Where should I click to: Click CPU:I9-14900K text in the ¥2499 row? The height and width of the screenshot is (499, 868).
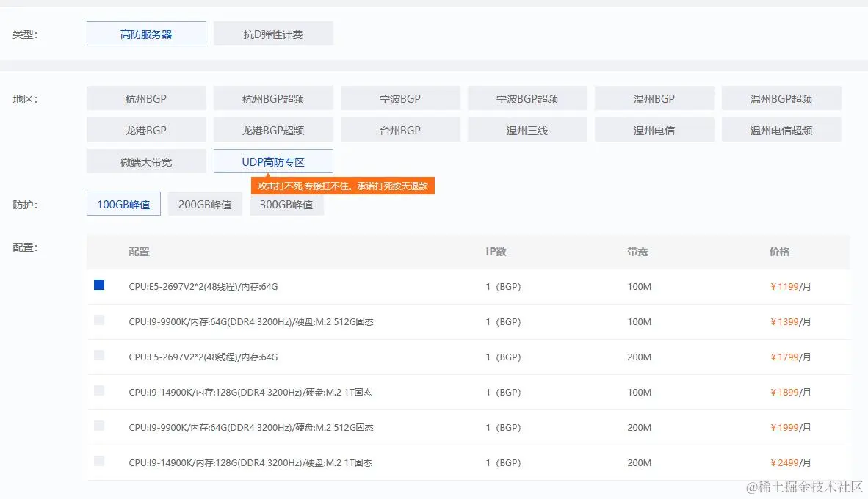[x=250, y=463]
